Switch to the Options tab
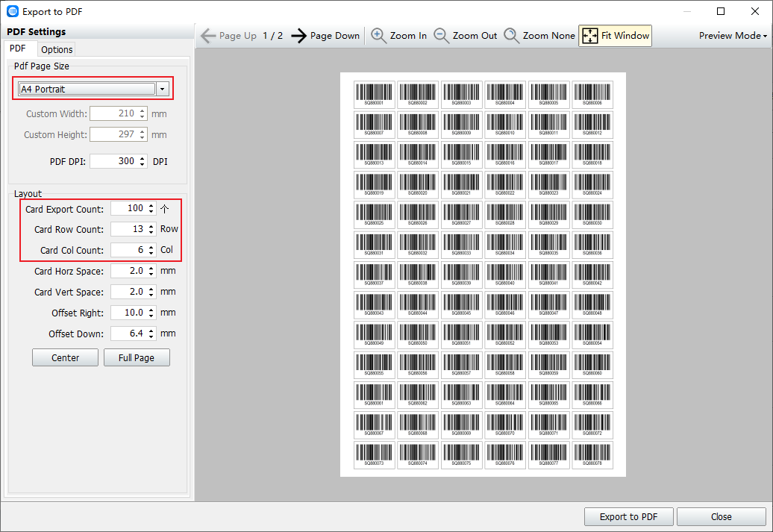Screen dimensions: 773x532 coord(57,49)
